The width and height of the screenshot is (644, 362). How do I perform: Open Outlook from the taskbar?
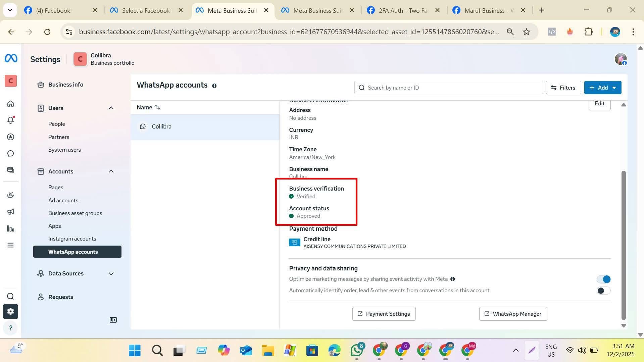click(x=246, y=351)
